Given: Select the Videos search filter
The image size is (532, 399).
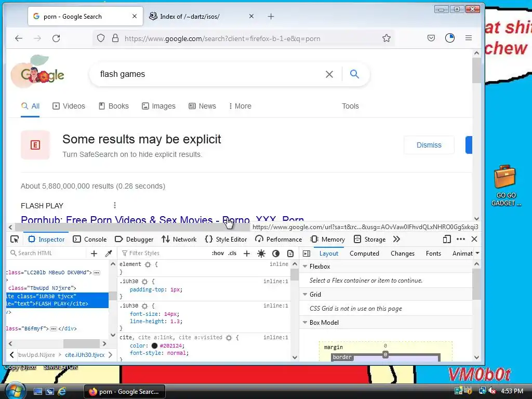Looking at the screenshot, I should 69,106.
